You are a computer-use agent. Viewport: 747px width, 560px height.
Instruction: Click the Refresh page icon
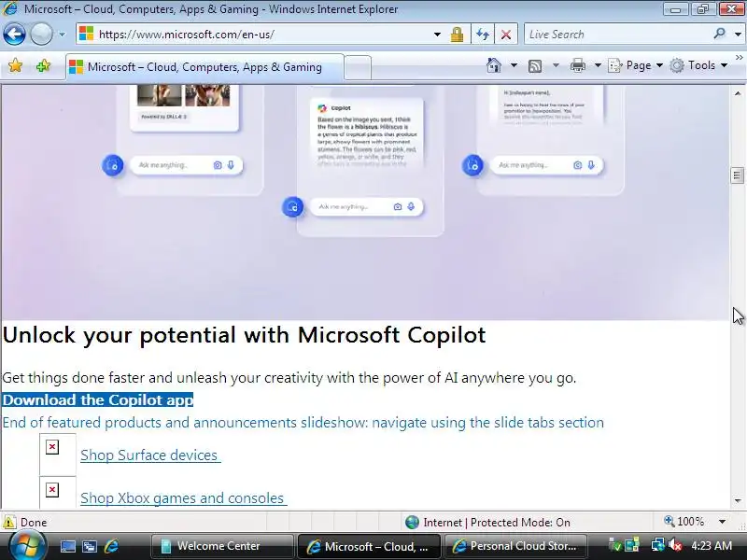coord(483,35)
